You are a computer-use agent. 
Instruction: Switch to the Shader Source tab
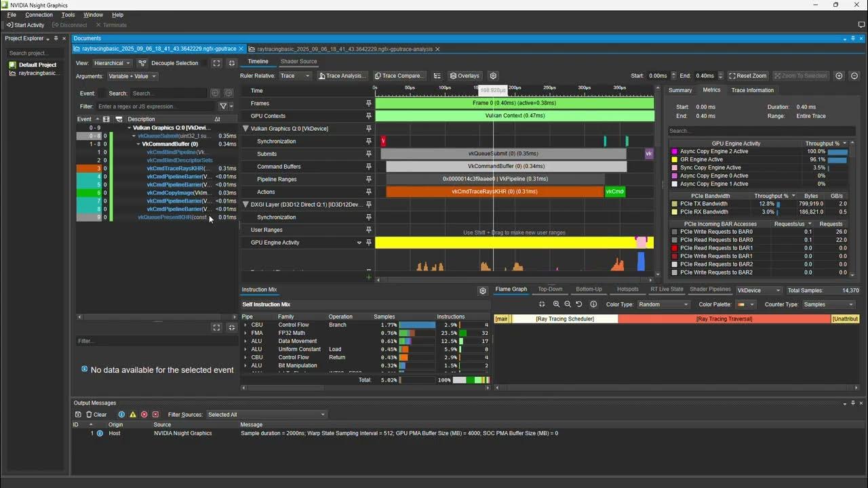click(298, 62)
